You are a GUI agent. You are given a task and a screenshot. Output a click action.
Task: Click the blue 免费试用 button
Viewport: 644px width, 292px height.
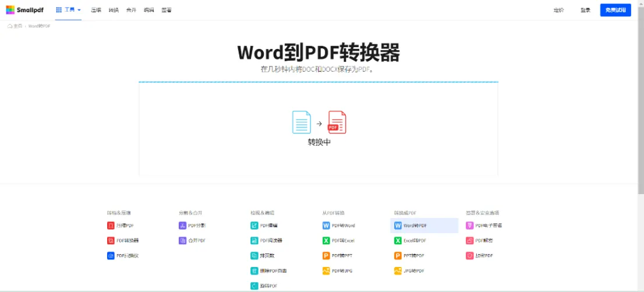coord(615,10)
